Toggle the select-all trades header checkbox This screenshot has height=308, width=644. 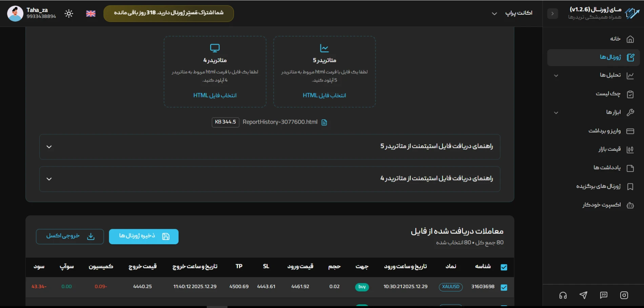point(504,267)
